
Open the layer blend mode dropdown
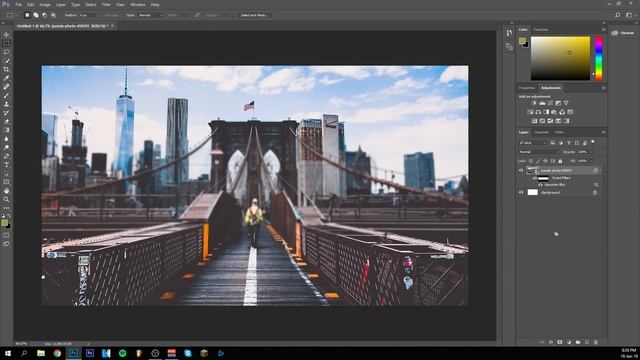[x=539, y=152]
